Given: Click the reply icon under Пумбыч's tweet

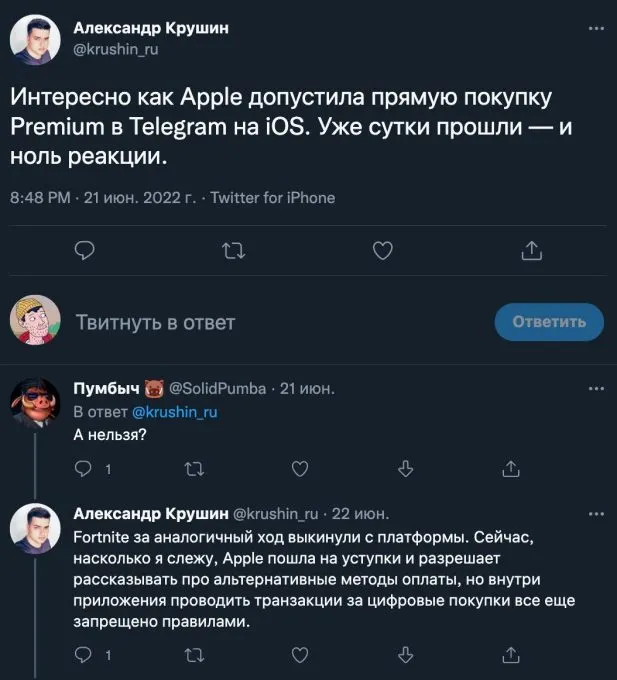Looking at the screenshot, I should 84,467.
